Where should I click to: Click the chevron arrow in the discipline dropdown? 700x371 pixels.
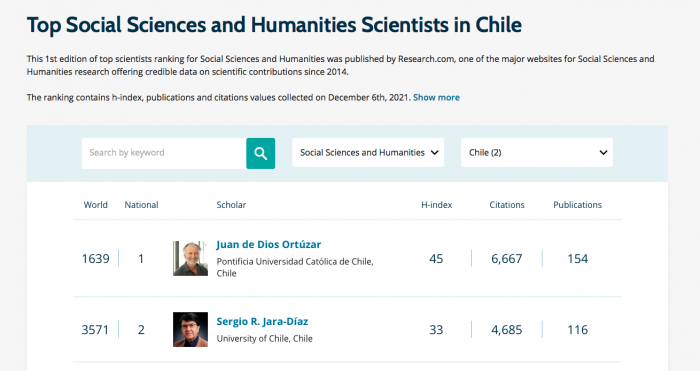click(434, 153)
